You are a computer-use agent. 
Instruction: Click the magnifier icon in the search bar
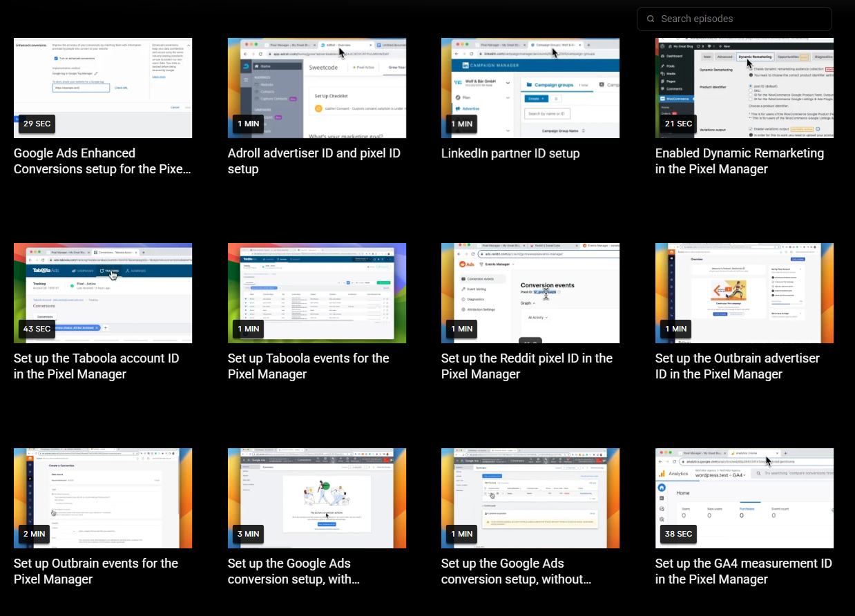(x=651, y=19)
